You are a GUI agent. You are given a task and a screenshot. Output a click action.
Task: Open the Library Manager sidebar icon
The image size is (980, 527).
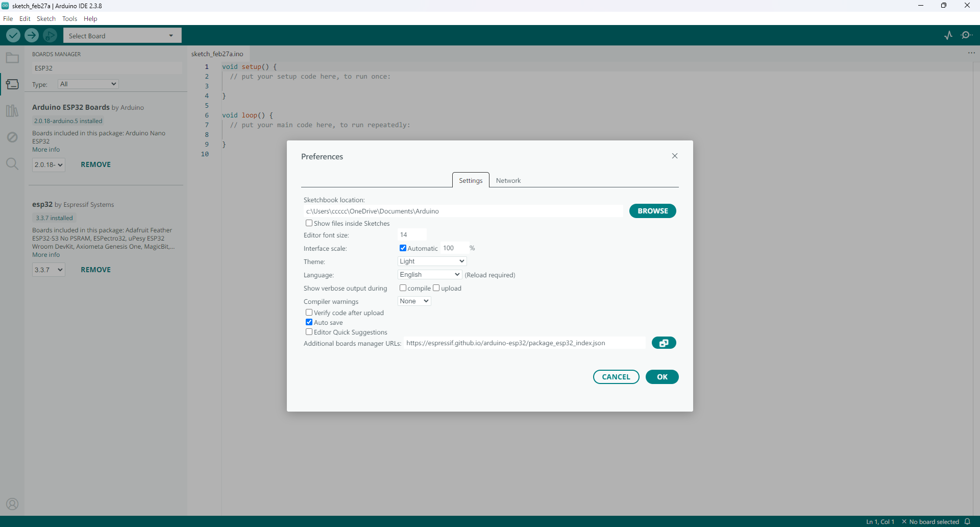pyautogui.click(x=12, y=111)
